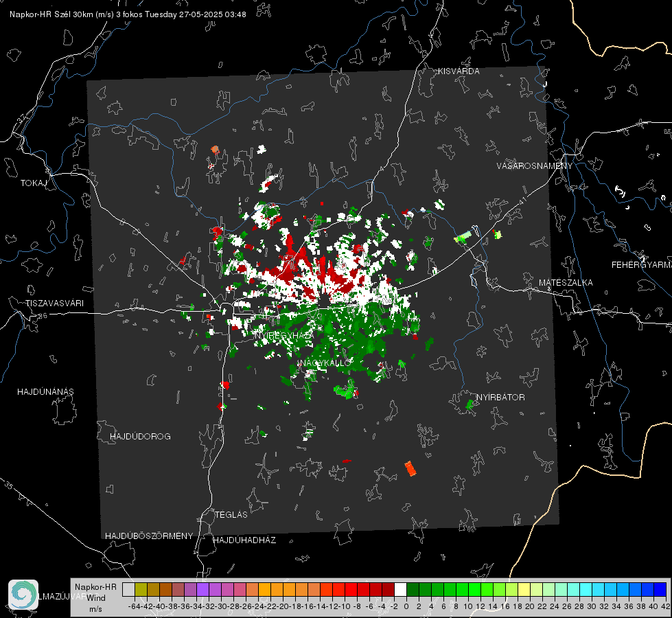Viewport: 672px width, 618px height.
Task: Click the TOKAJ town label
Action: coord(34,183)
